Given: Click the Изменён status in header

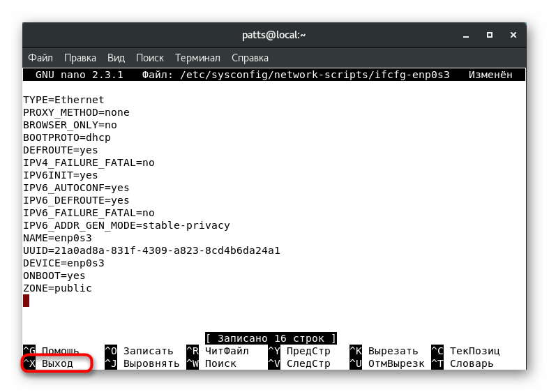Looking at the screenshot, I should (490, 75).
